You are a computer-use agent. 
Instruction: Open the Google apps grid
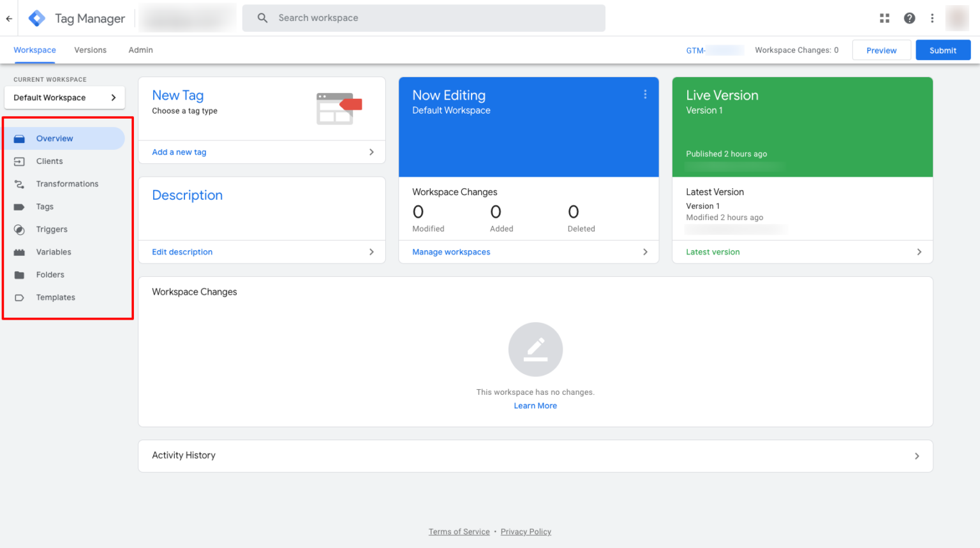point(884,18)
